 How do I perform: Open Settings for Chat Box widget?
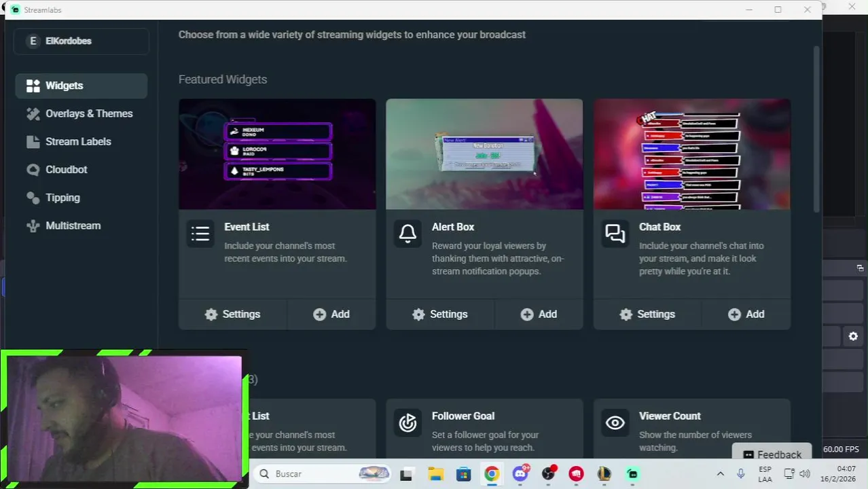[x=647, y=314]
